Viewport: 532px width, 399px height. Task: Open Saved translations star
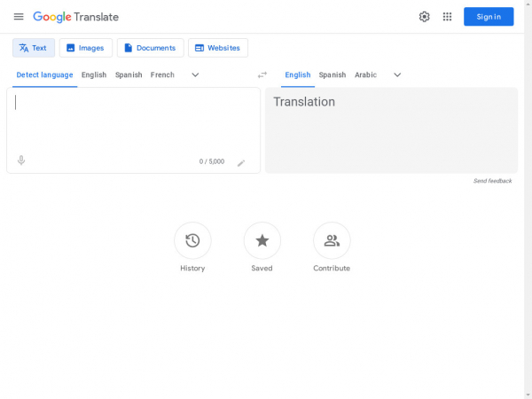[x=262, y=240]
